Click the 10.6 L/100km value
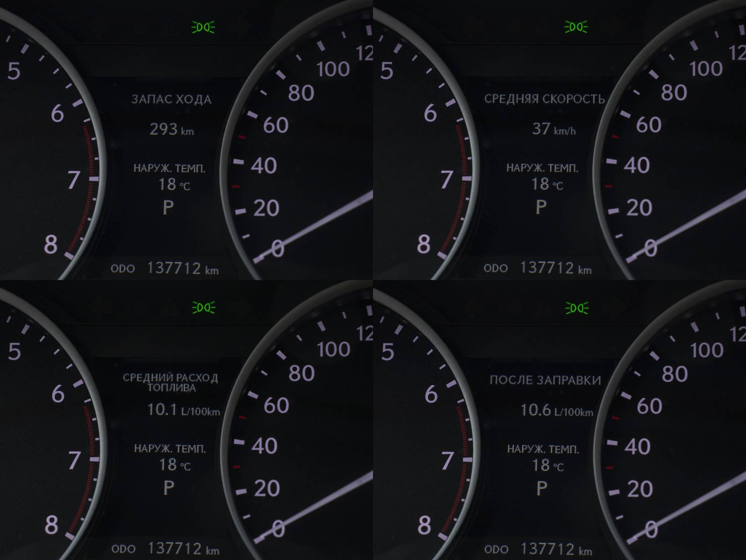Image resolution: width=746 pixels, height=560 pixels. 556,410
